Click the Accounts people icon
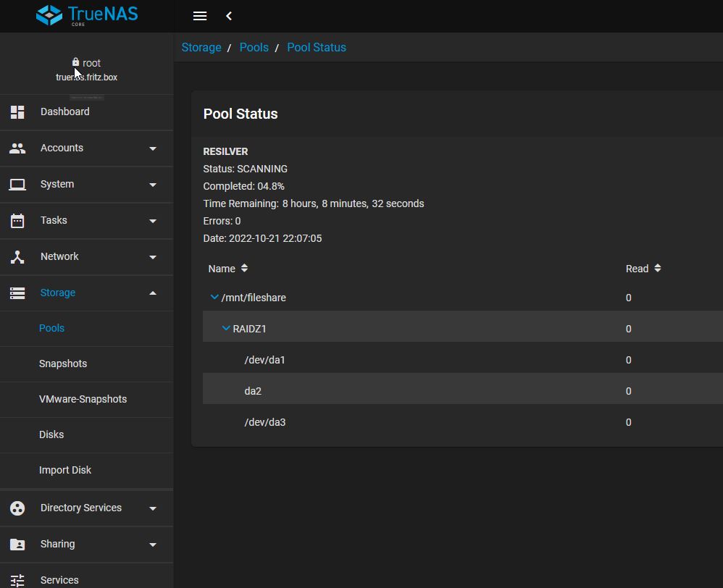Image resolution: width=723 pixels, height=588 pixels. (17, 148)
